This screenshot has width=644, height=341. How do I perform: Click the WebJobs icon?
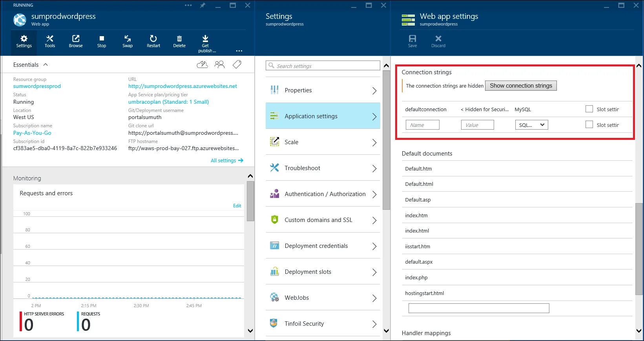[275, 297]
